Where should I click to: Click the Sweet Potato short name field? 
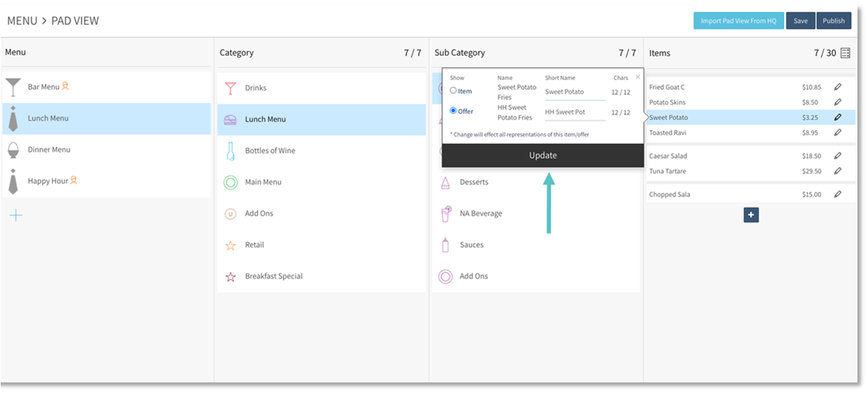[x=574, y=92]
